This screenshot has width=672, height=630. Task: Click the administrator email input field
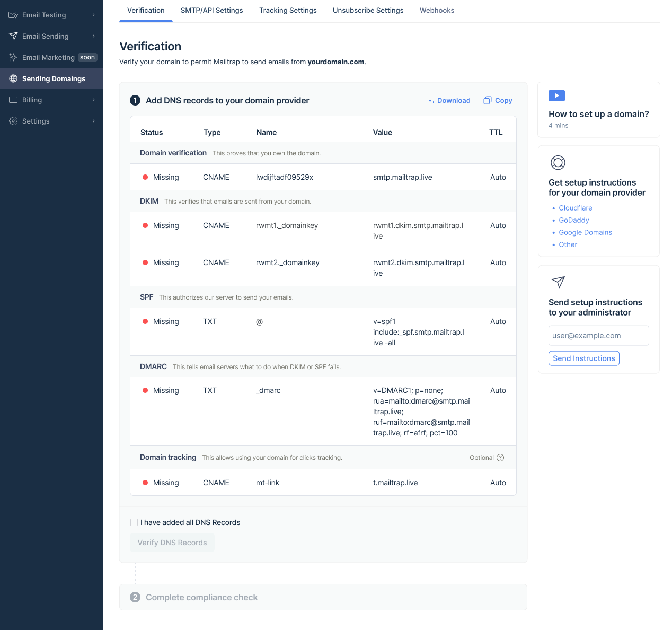point(599,336)
